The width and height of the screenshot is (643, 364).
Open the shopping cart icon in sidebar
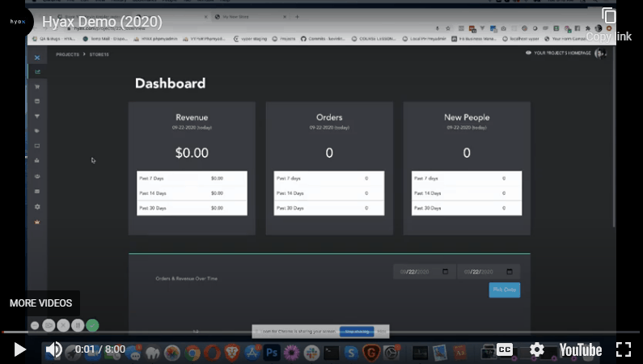[x=37, y=87]
